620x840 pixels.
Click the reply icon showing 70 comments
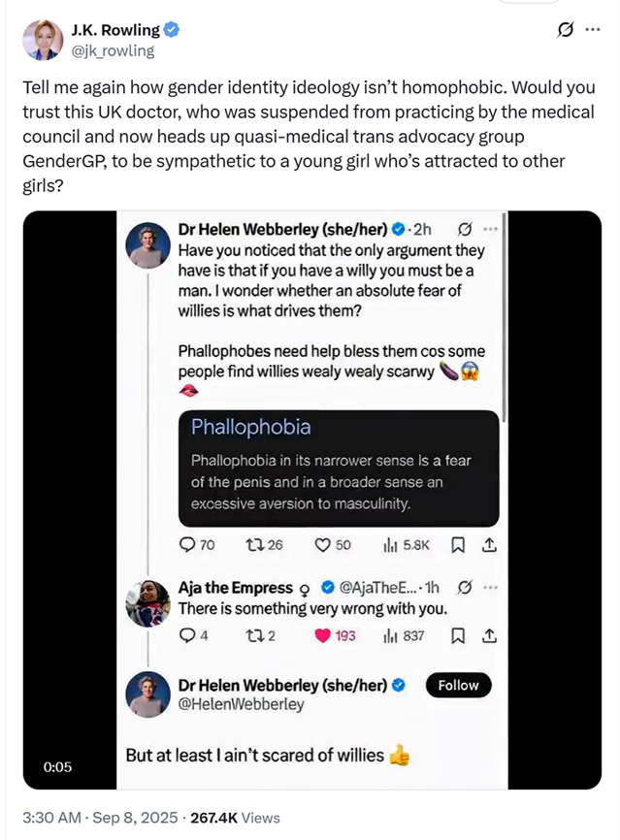(187, 545)
